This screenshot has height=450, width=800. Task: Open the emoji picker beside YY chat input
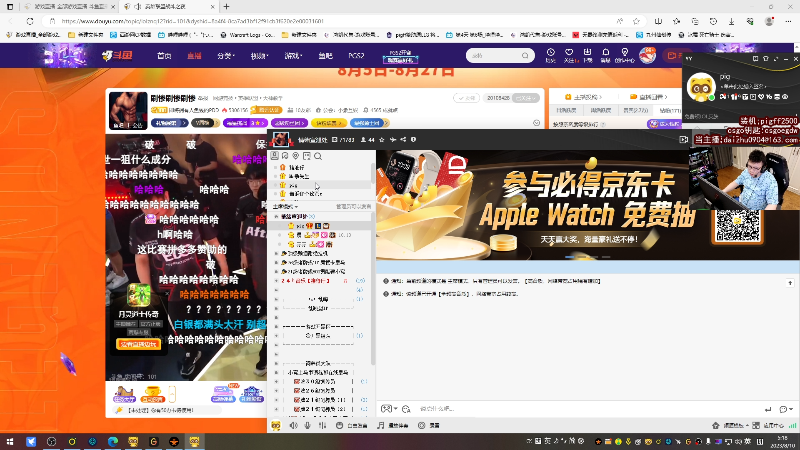pyautogui.click(x=406, y=409)
